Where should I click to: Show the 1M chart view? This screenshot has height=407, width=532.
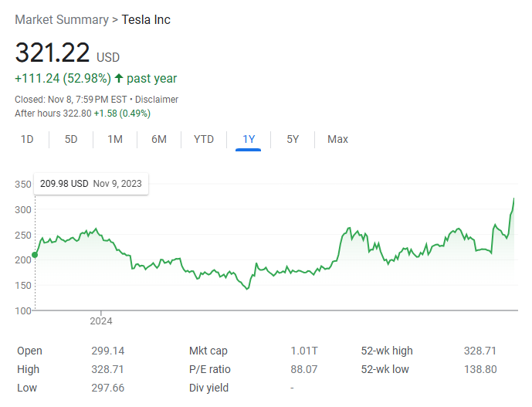(x=115, y=139)
